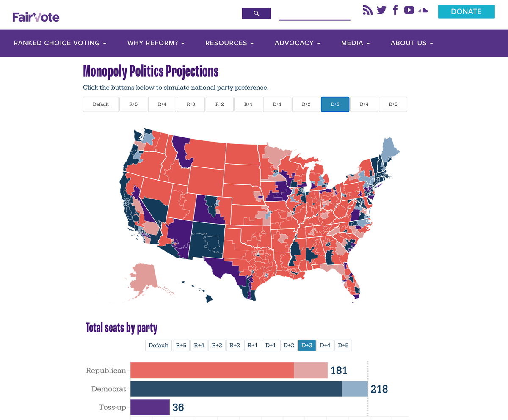Set map simulation to D+5
This screenshot has height=420, width=508.
(393, 104)
